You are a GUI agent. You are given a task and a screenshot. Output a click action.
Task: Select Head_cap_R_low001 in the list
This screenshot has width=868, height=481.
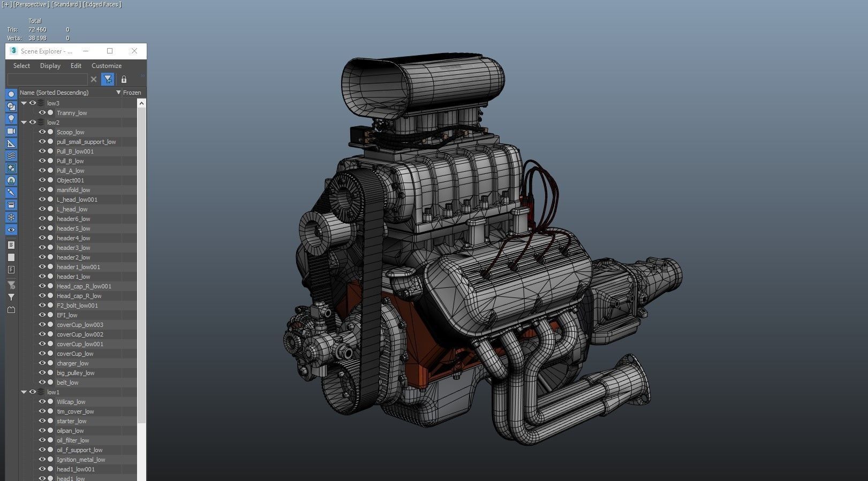pos(84,286)
